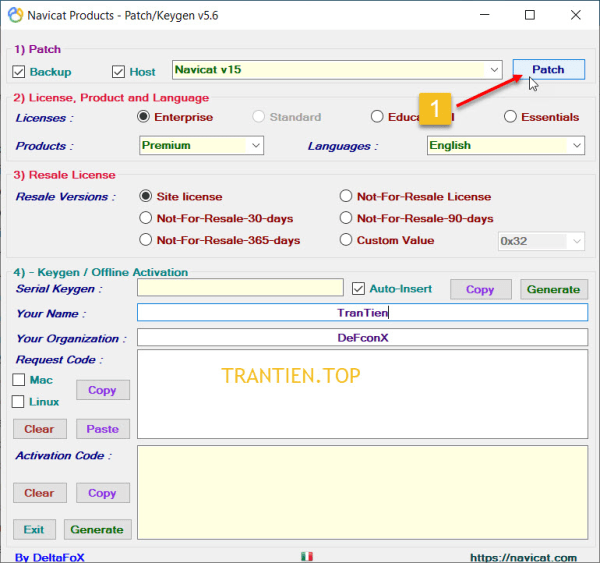Select Not-For-Resale-90-days option
This screenshot has width=600, height=563.
(346, 218)
